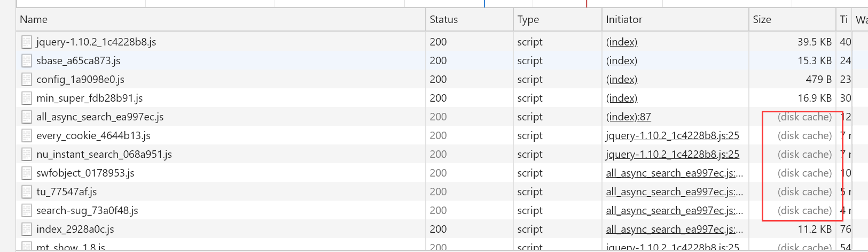The image size is (868, 252).
Task: Click the every_cookie_4644b13.js file icon
Action: [x=27, y=135]
